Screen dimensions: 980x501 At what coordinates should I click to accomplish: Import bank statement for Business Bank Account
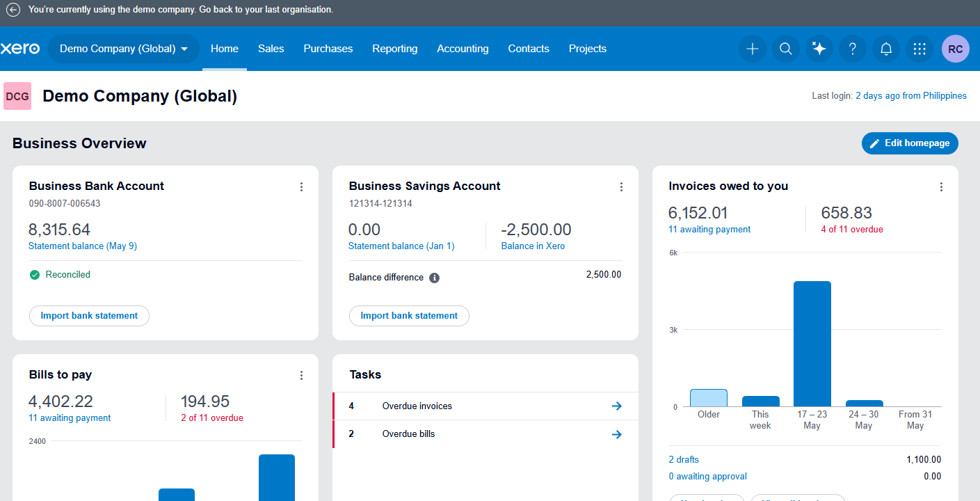pos(89,316)
